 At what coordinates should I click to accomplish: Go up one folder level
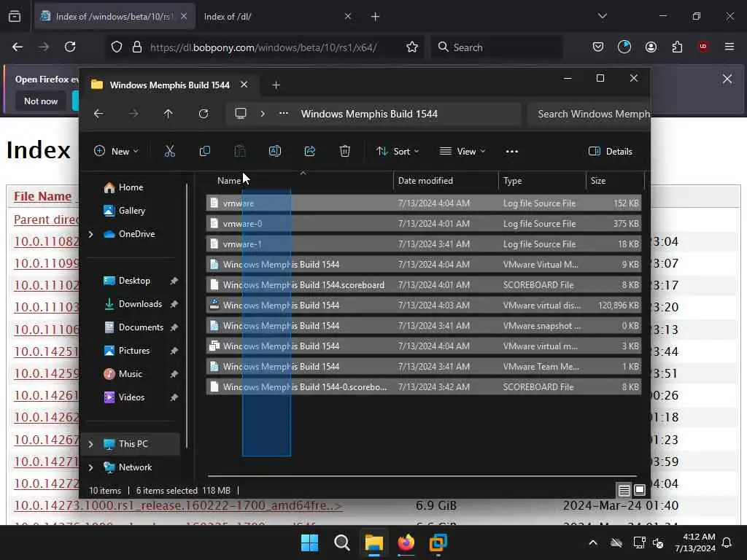[x=169, y=114]
